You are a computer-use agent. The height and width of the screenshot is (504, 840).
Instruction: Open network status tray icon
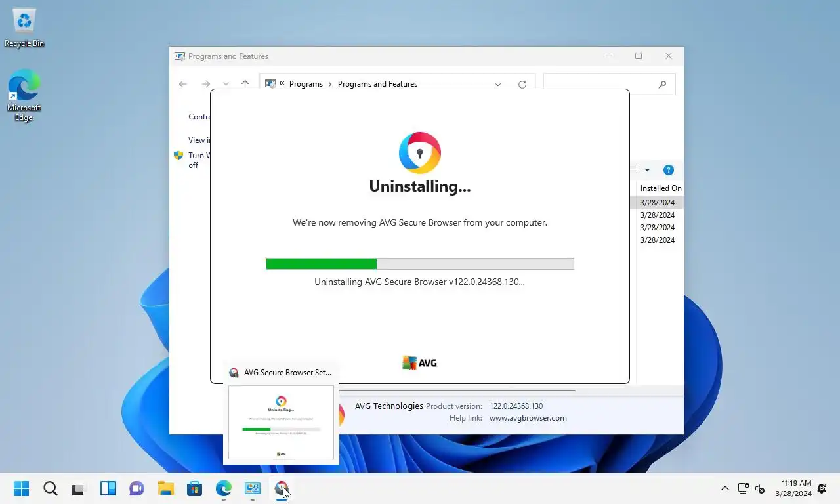tap(743, 488)
